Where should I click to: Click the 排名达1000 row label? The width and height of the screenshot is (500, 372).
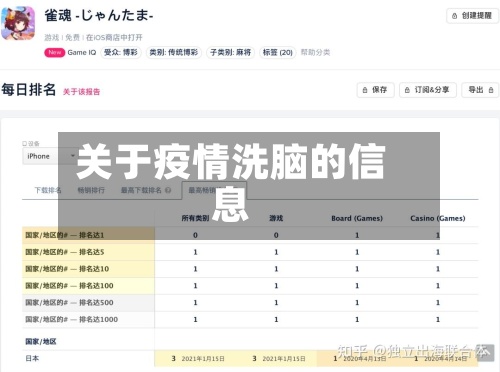(x=88, y=319)
